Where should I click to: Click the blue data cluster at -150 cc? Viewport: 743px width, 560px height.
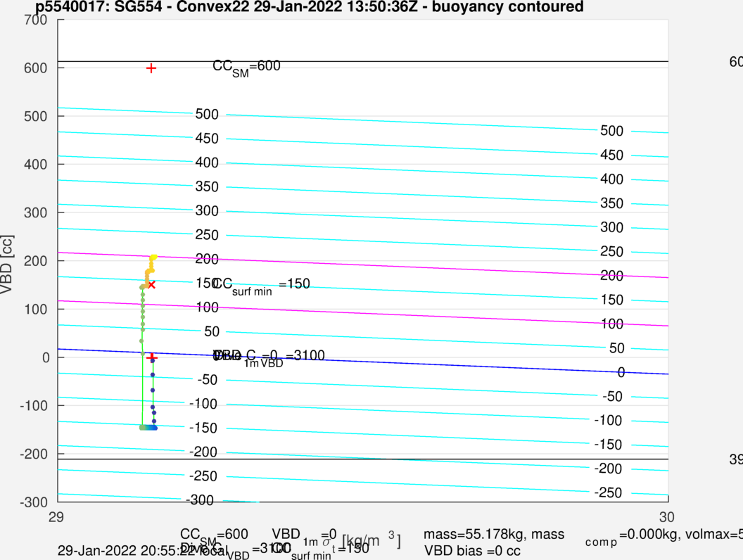point(148,428)
